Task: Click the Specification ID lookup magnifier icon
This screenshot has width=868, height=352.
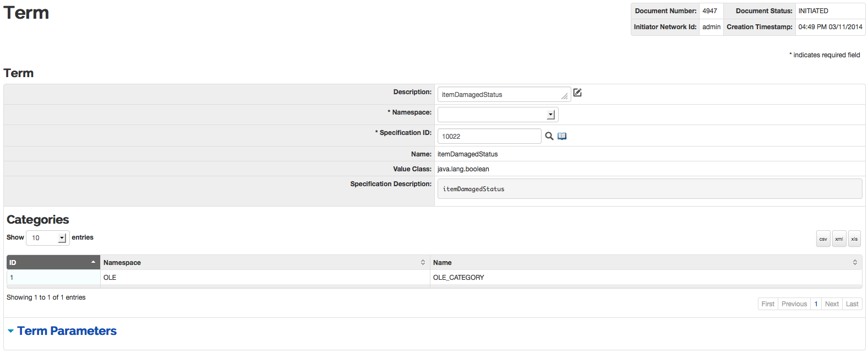Action: (x=549, y=136)
